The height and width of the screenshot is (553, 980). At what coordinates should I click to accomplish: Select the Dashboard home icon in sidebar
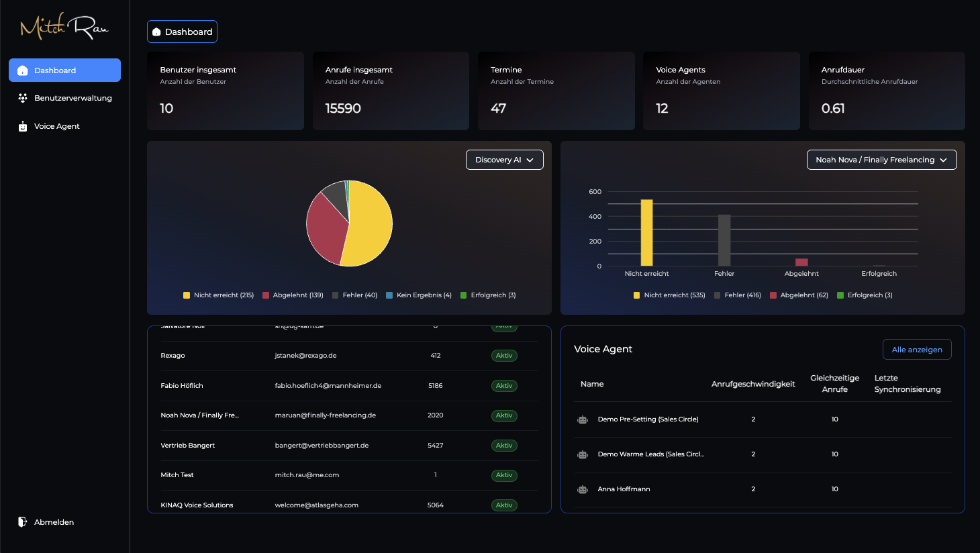22,70
